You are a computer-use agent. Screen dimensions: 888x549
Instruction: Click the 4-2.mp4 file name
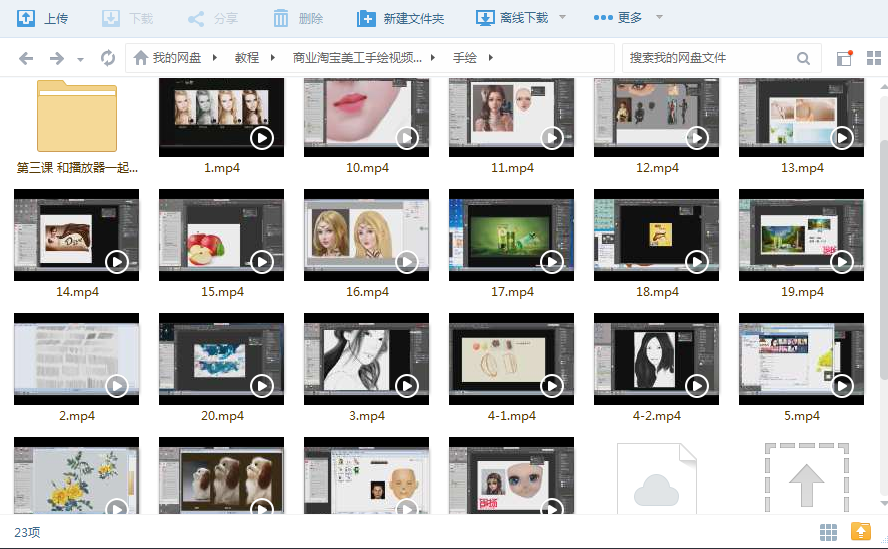[x=657, y=416]
